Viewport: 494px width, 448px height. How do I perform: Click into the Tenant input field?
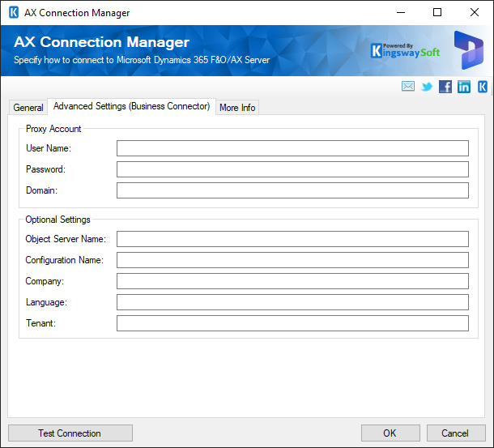pyautogui.click(x=292, y=323)
